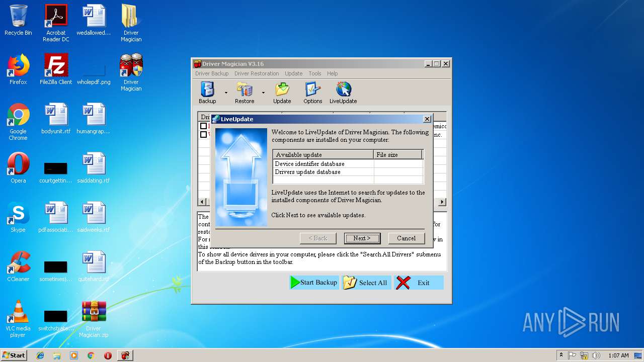Click the disabled Back button
Viewport: 644px width, 362px height.
[318, 238]
